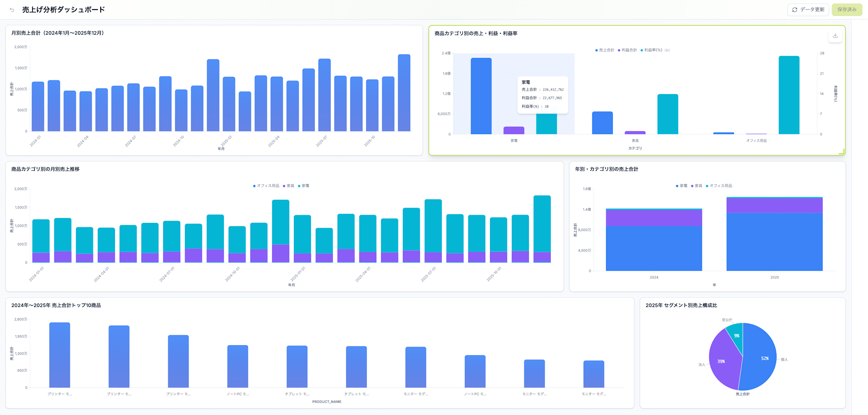Click the 2025 blue 家電 segment in yearly chart

point(775,242)
